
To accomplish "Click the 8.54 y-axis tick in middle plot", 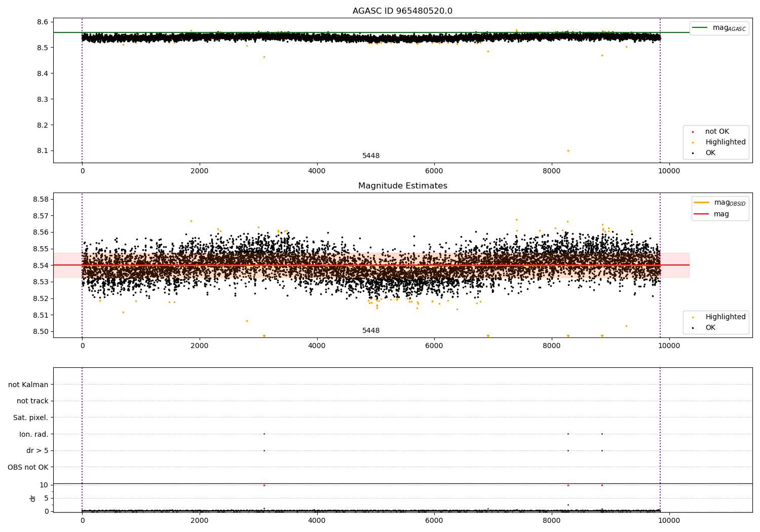I will tap(41, 265).
